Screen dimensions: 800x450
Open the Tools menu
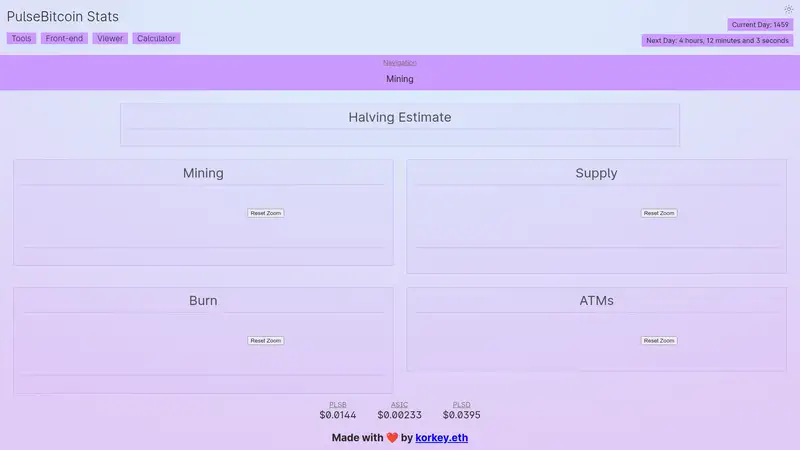pos(21,38)
